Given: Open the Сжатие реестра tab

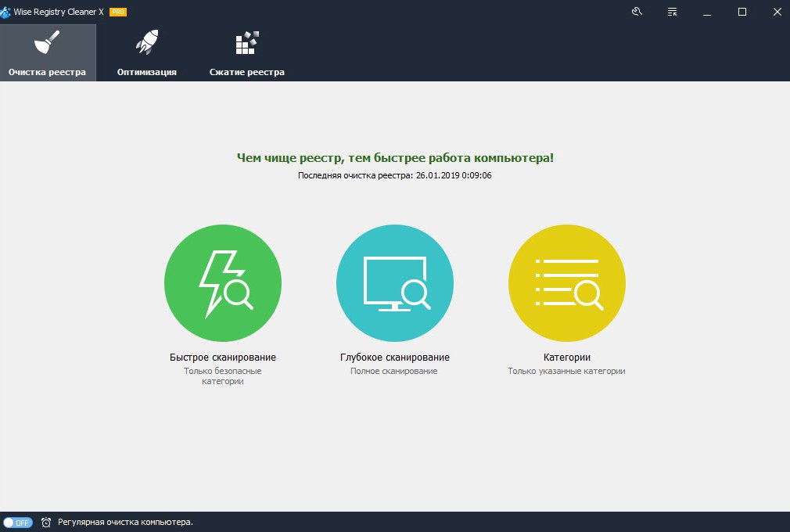Looking at the screenshot, I should 247,53.
